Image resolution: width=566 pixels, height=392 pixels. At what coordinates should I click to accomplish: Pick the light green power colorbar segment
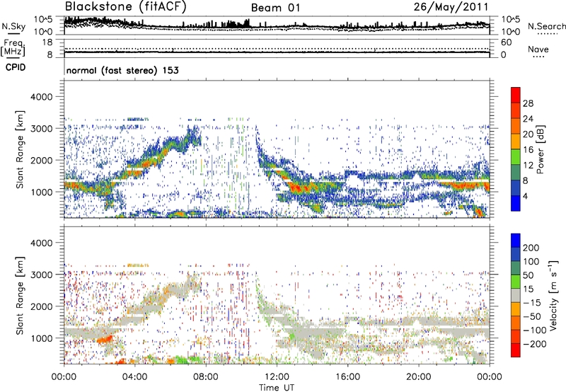pos(516,157)
